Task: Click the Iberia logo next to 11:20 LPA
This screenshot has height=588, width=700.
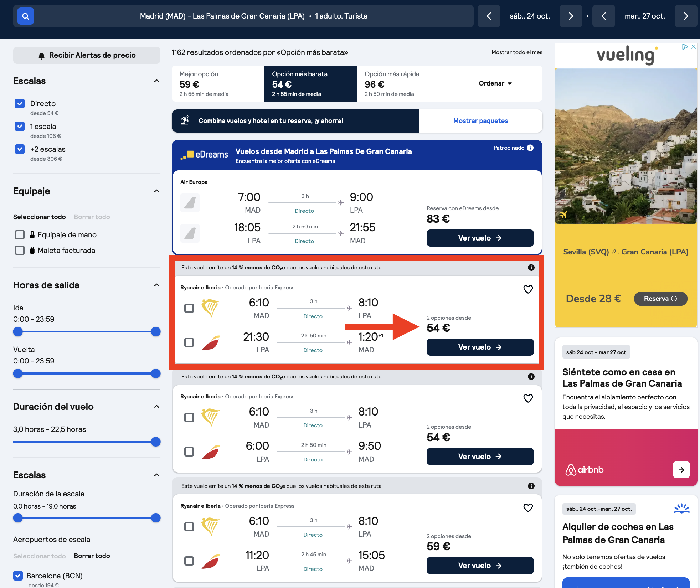Action: [211, 561]
